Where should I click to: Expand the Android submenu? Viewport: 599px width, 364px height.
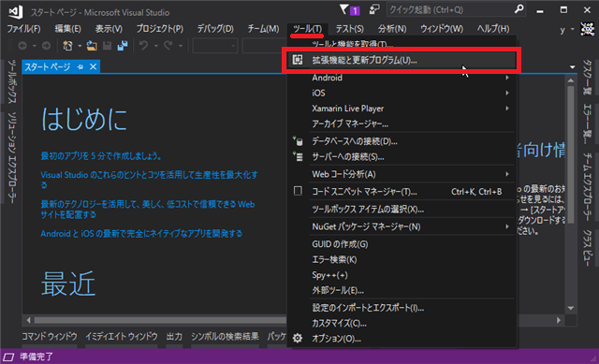pyautogui.click(x=507, y=78)
